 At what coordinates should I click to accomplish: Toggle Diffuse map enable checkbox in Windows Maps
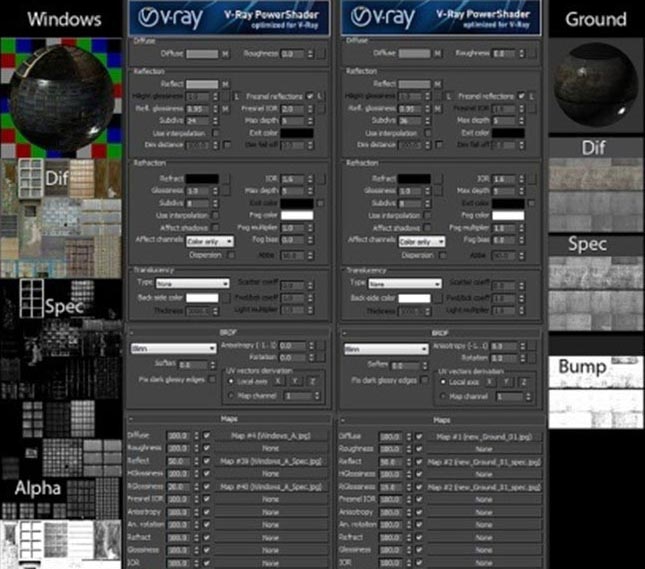[206, 435]
